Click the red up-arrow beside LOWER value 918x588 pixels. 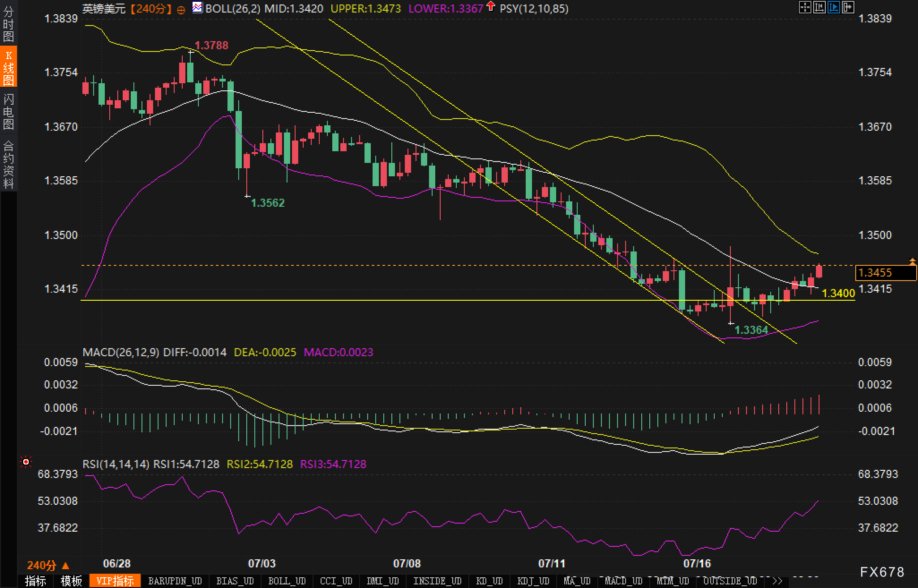pos(491,6)
